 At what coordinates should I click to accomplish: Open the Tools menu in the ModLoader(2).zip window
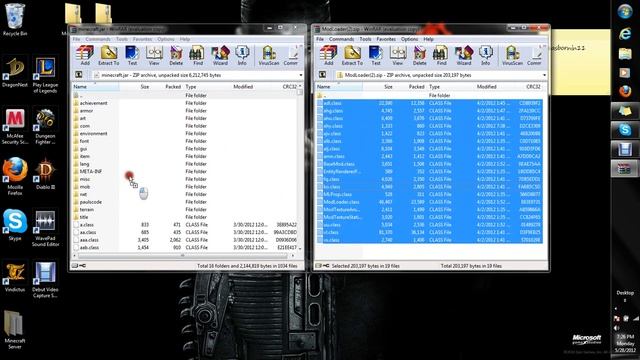[x=365, y=39]
